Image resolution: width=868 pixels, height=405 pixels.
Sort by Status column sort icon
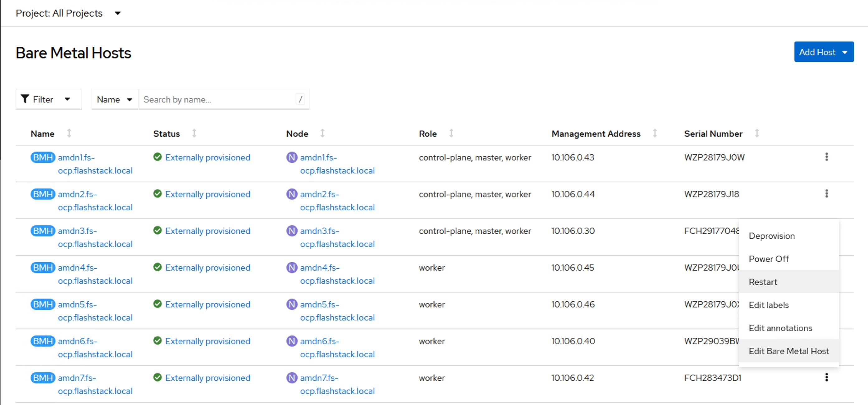point(194,134)
